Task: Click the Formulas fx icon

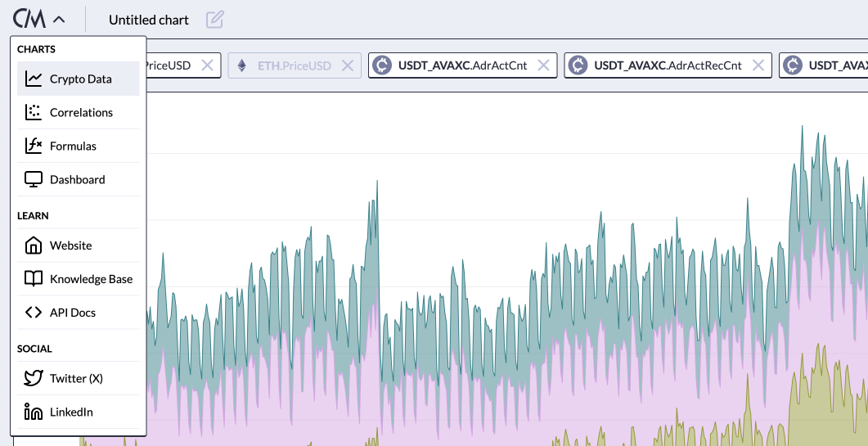Action: (34, 146)
